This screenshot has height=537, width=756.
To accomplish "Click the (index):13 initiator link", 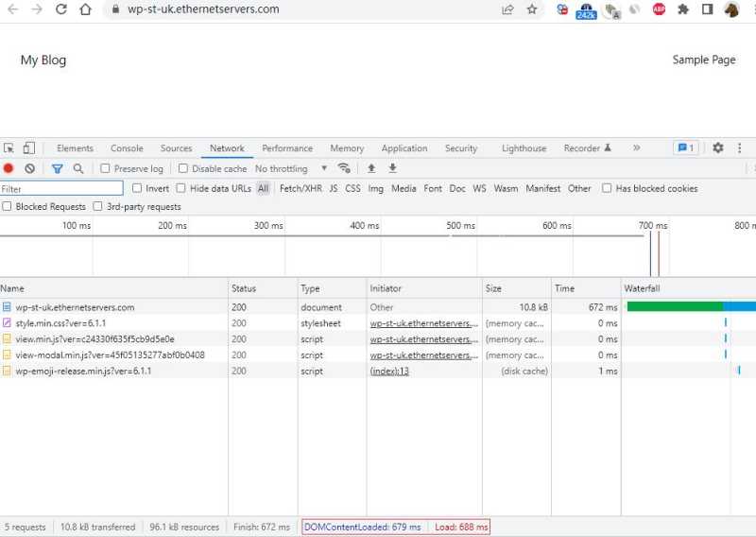I will (x=389, y=371).
